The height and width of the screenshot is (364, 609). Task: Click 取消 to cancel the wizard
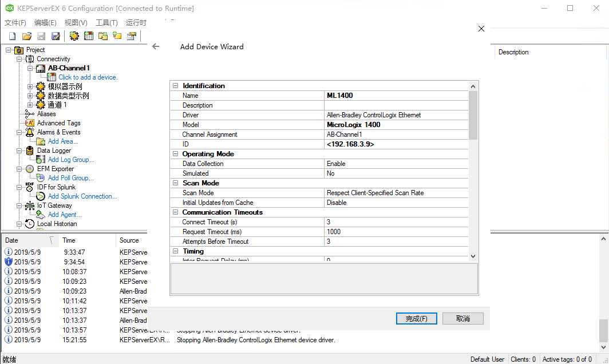(x=463, y=319)
